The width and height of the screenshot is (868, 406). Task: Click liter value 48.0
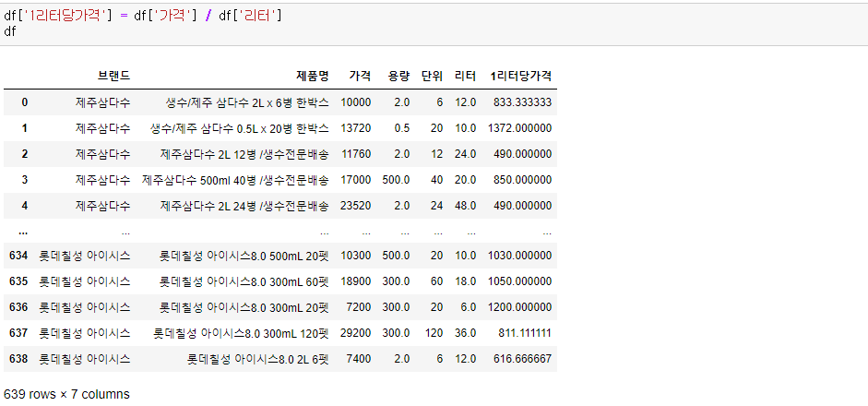[466, 206]
